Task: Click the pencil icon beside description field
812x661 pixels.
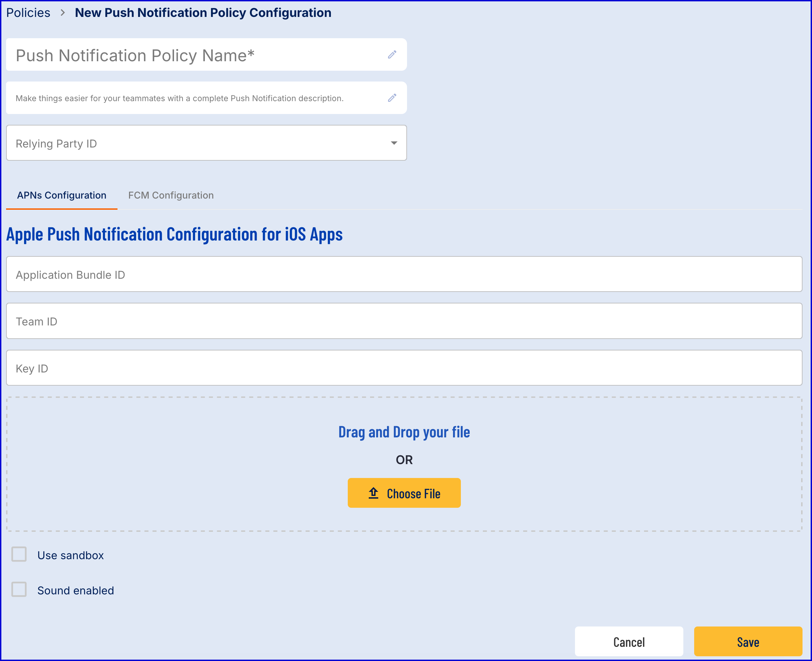Action: click(x=392, y=98)
